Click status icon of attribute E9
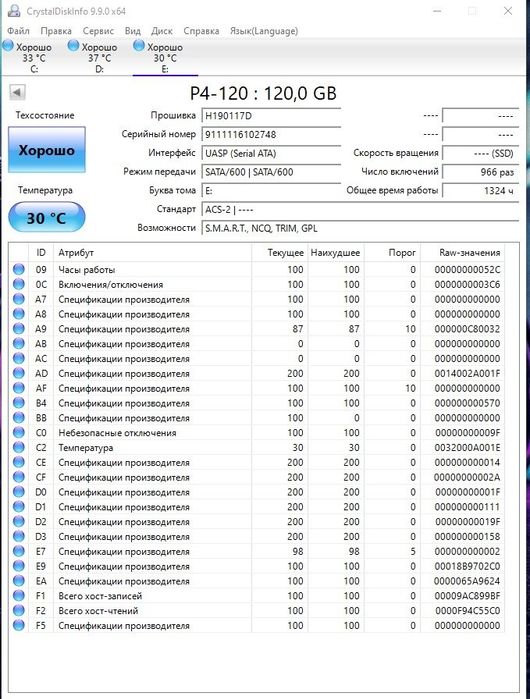The height and width of the screenshot is (699, 530). (x=19, y=566)
